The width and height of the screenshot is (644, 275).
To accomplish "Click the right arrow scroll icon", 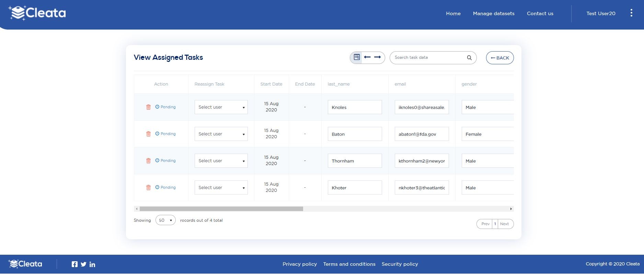I will tap(378, 57).
